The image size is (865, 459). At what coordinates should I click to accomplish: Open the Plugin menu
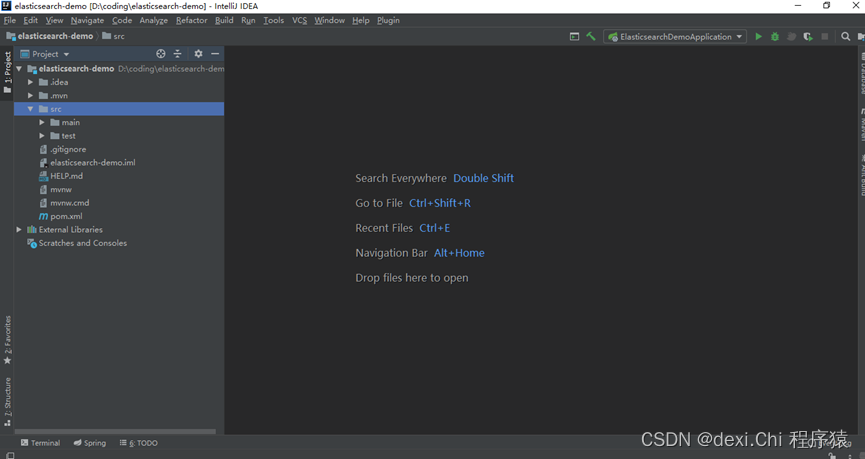(x=388, y=20)
